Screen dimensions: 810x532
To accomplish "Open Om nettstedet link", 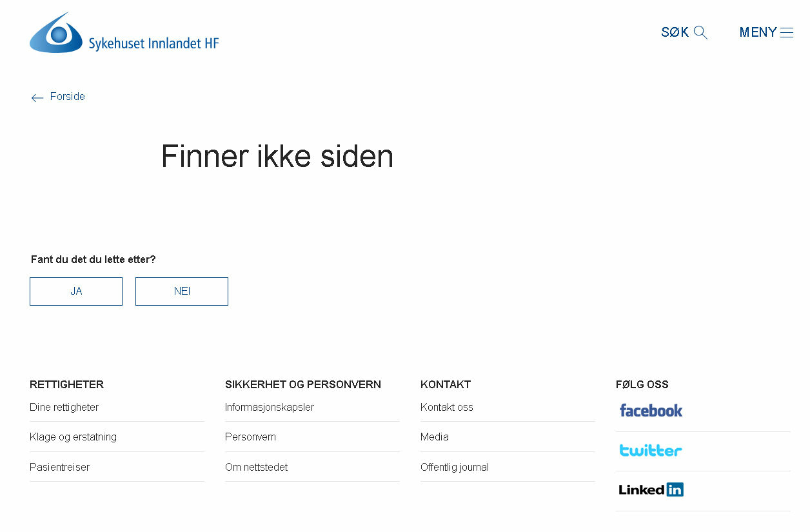I will 256,468.
